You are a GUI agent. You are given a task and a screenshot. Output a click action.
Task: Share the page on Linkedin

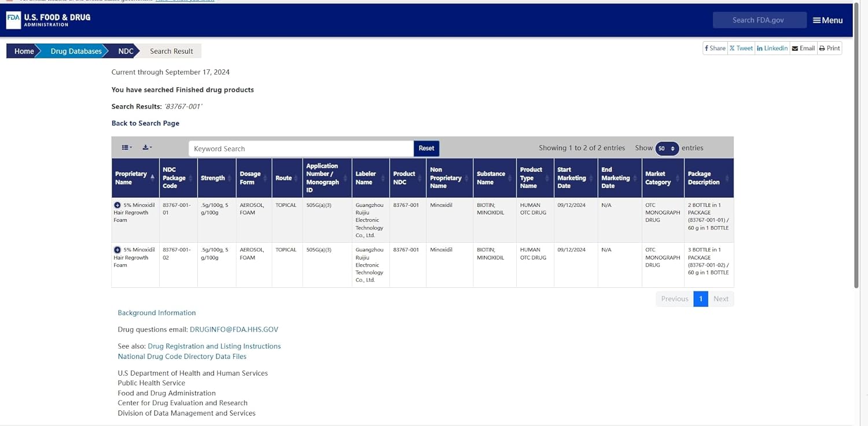[773, 49]
